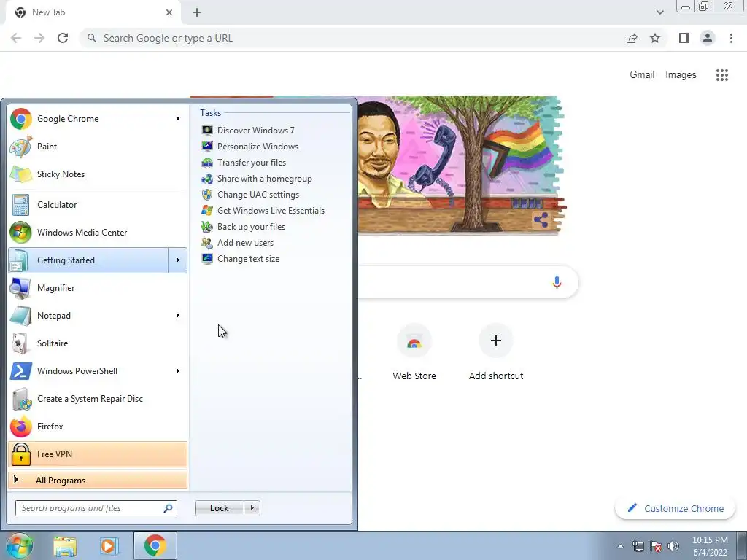Launch Calculator from the Start menu
The width and height of the screenshot is (747, 560).
point(98,205)
